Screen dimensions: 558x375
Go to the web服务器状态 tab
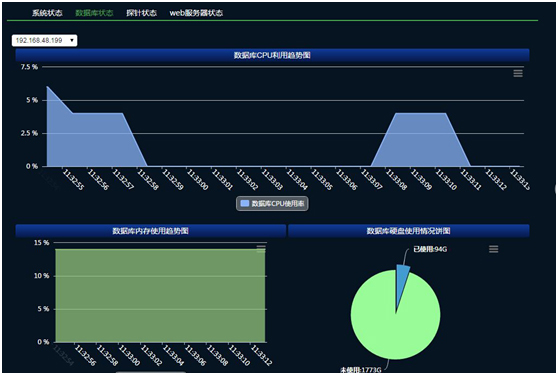click(x=196, y=13)
